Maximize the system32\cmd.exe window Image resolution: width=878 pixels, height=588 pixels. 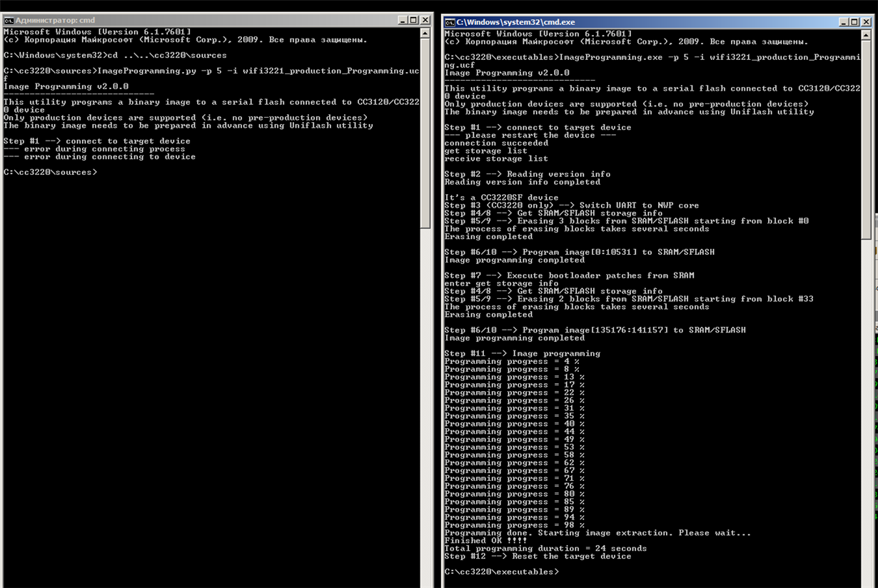[855, 22]
